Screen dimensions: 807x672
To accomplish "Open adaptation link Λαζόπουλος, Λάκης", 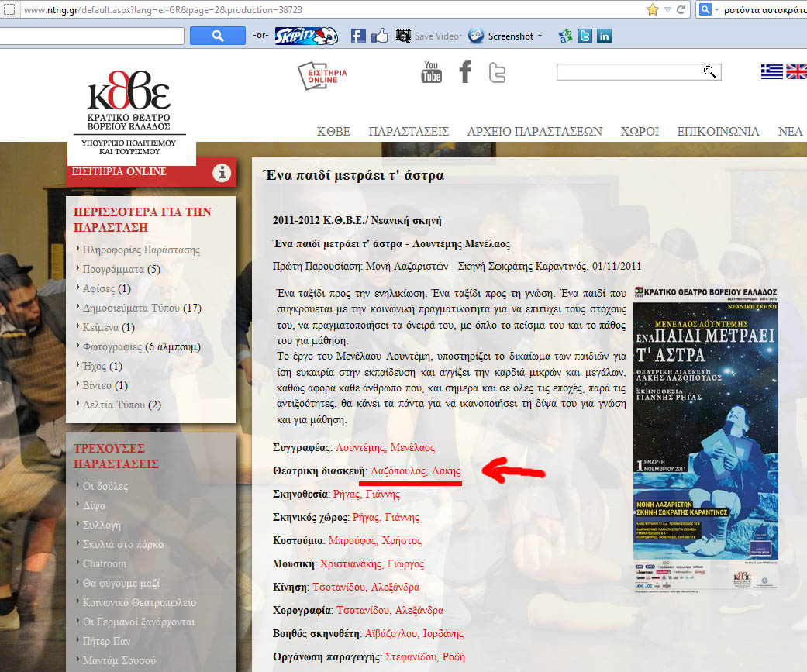I will pos(416,470).
